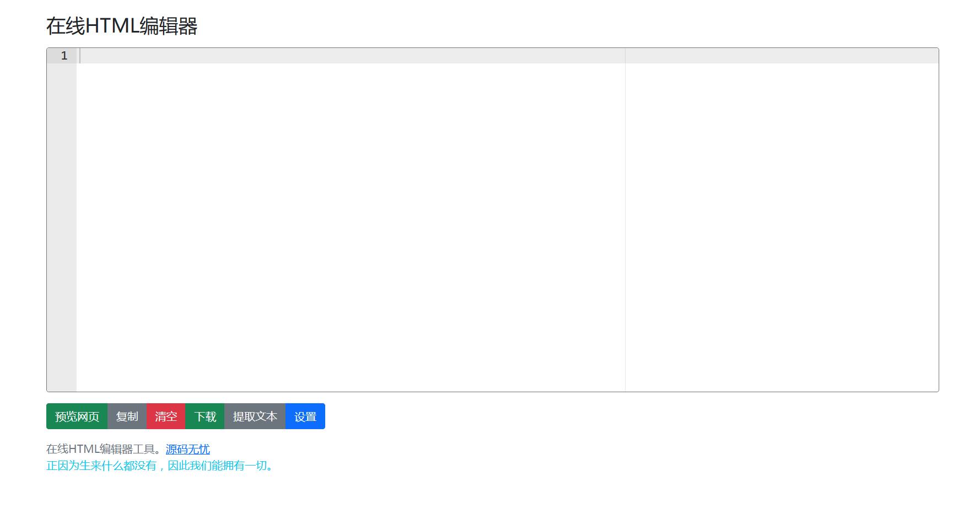This screenshot has width=980, height=529.
Task: Click the 预览网页 preview button
Action: point(76,416)
